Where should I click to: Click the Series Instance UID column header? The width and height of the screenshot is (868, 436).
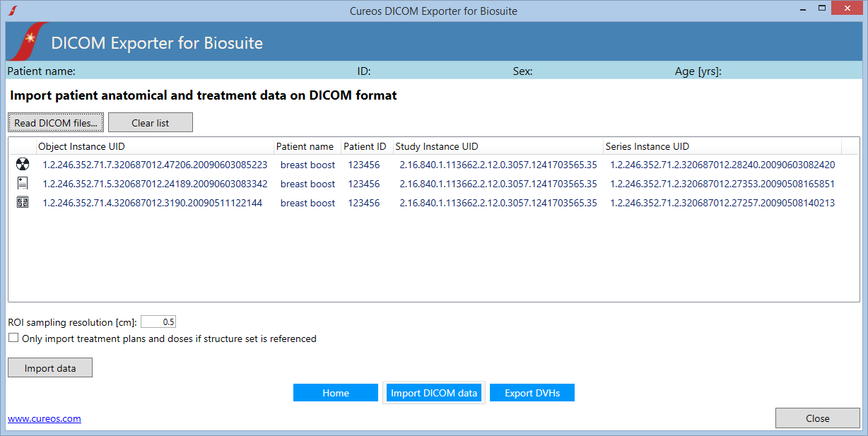pos(650,146)
